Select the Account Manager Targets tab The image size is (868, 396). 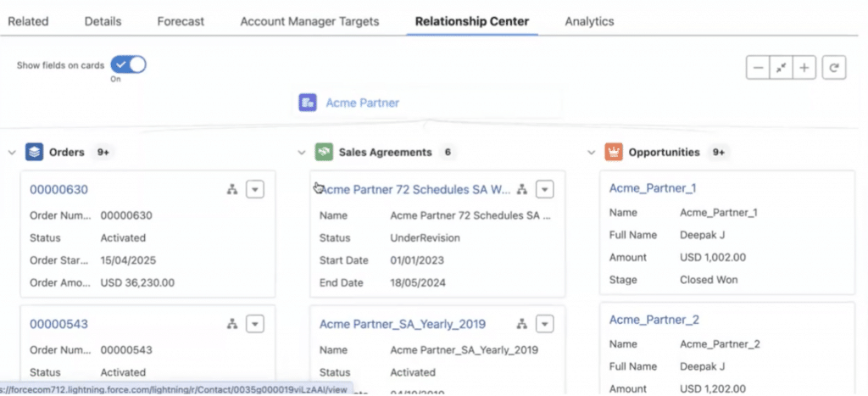pyautogui.click(x=309, y=21)
